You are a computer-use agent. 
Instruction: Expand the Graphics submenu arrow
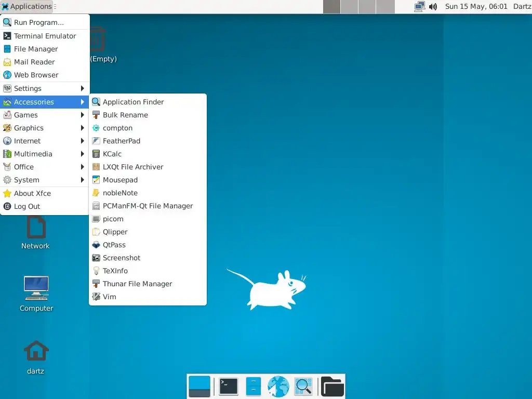(x=82, y=128)
